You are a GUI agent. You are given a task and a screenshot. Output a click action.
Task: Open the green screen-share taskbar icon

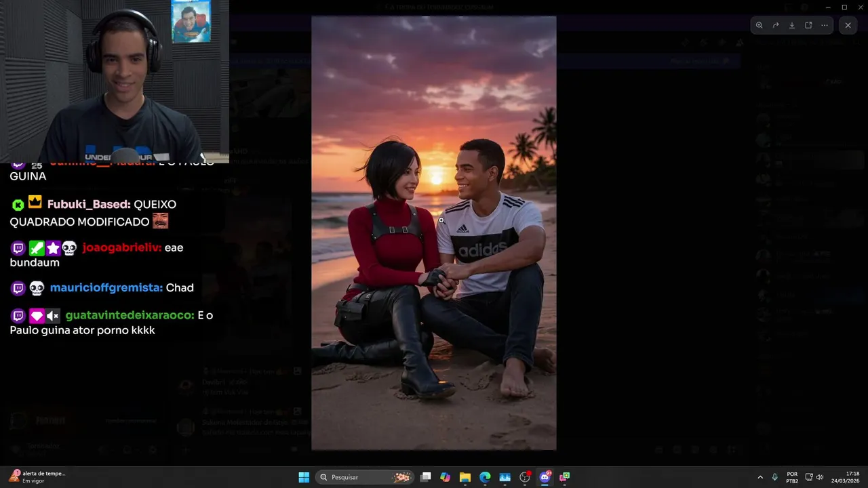coord(564,477)
